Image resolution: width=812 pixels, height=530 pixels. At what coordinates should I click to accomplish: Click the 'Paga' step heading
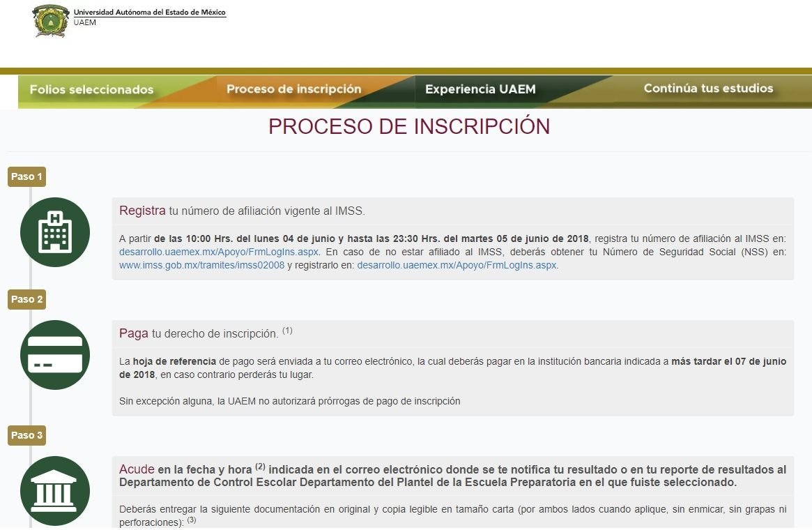[x=134, y=333]
